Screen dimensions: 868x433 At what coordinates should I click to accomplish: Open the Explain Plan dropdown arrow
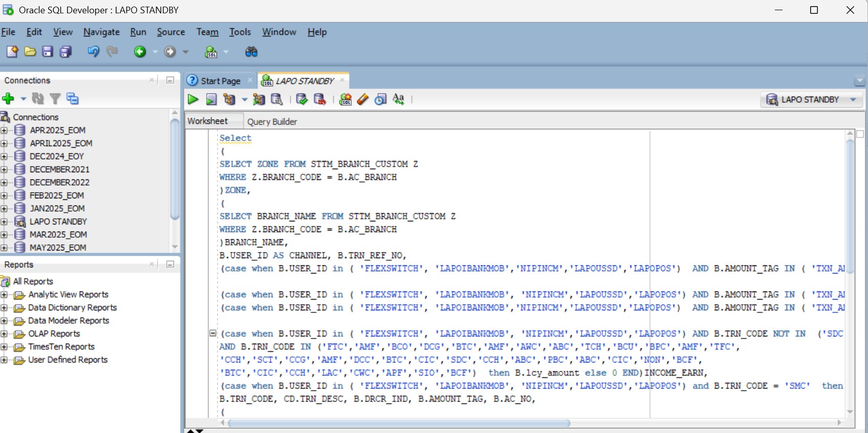click(x=244, y=100)
